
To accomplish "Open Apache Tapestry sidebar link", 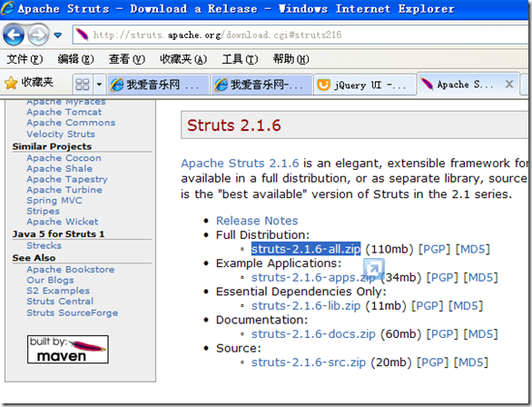I will coord(67,179).
